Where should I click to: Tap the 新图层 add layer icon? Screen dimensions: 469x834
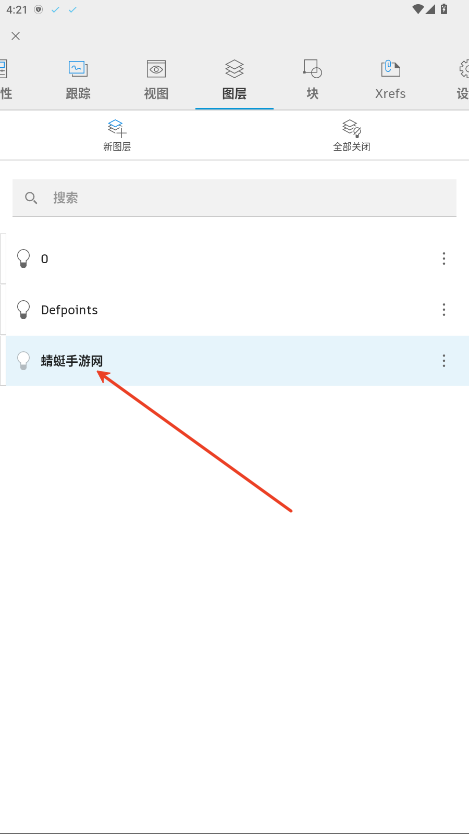[117, 129]
